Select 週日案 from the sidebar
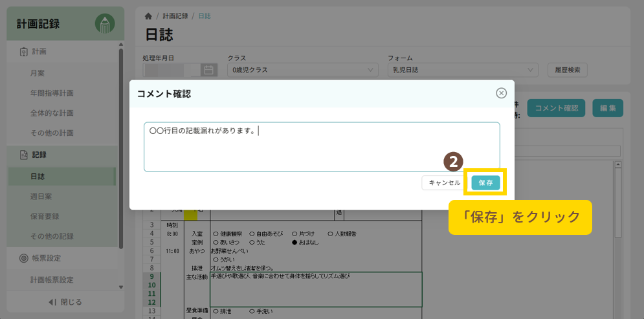644x319 pixels. click(x=41, y=196)
